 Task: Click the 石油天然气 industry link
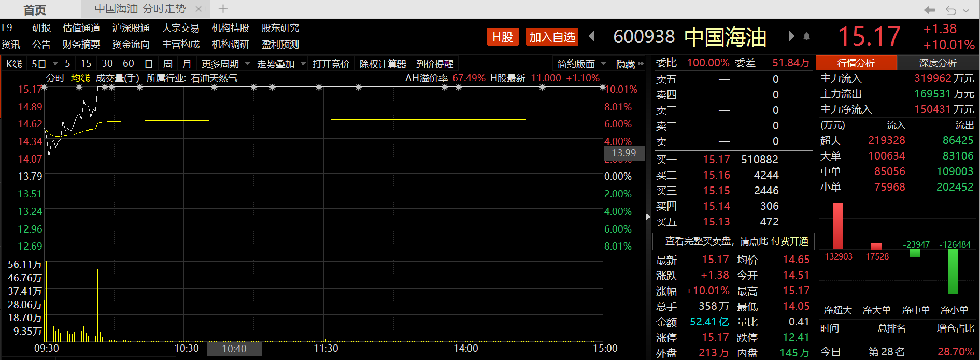click(x=214, y=78)
